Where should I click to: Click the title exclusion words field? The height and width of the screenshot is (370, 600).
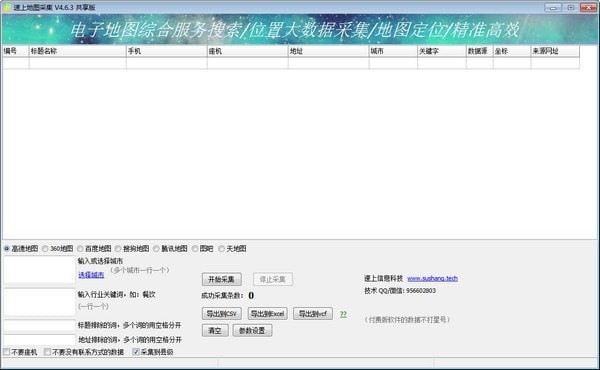[39, 326]
